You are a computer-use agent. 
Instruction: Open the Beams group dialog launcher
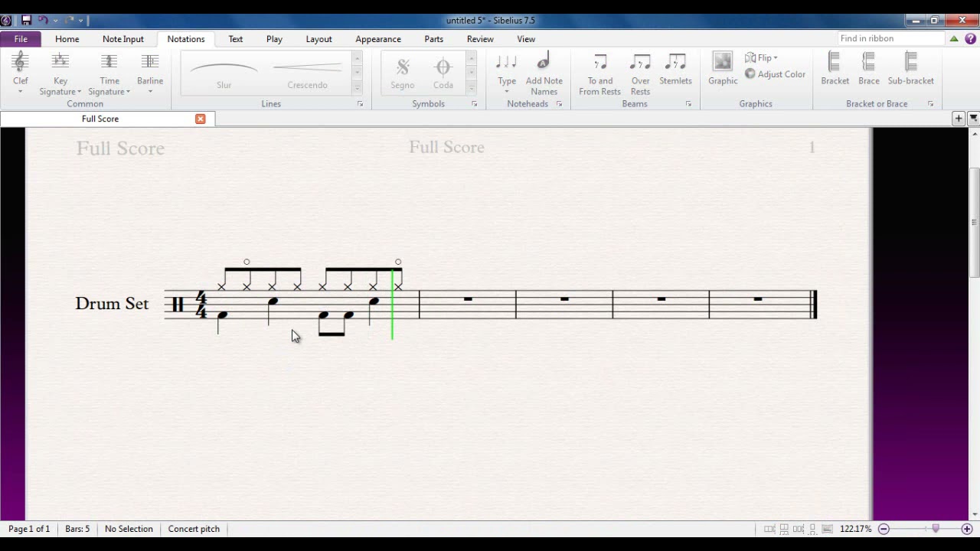[688, 104]
